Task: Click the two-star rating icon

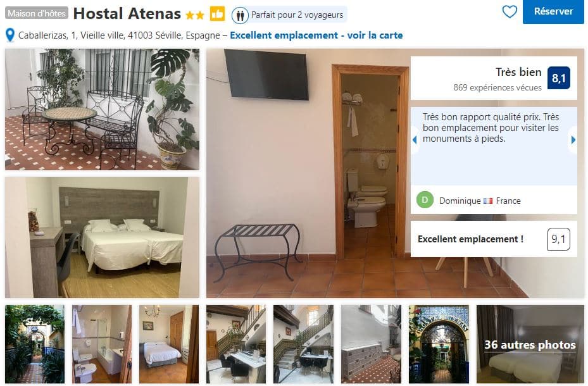Action: [195, 15]
